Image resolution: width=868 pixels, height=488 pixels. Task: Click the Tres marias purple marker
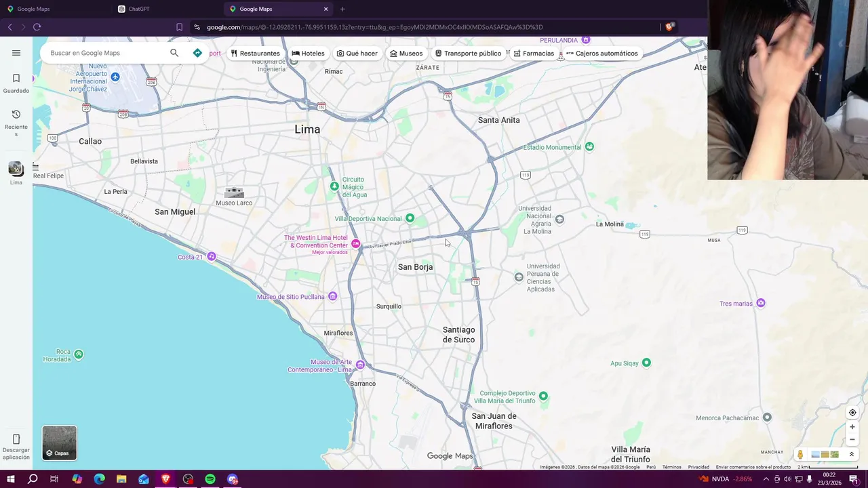(761, 303)
